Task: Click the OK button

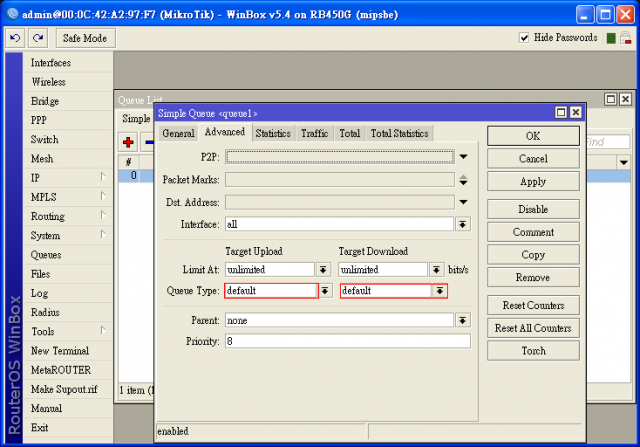Action: [x=533, y=136]
